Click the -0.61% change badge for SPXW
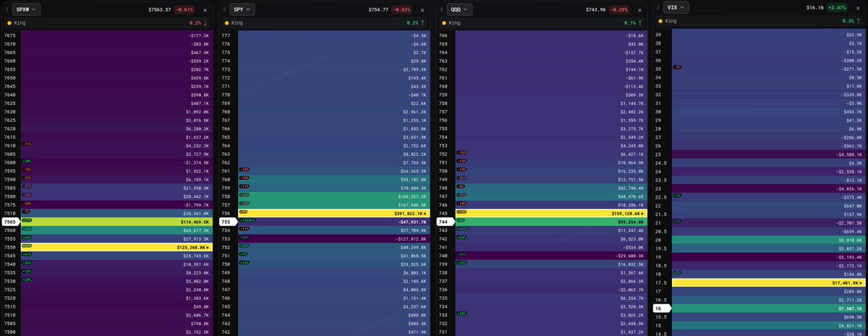This screenshot has width=868, height=336. coord(185,10)
